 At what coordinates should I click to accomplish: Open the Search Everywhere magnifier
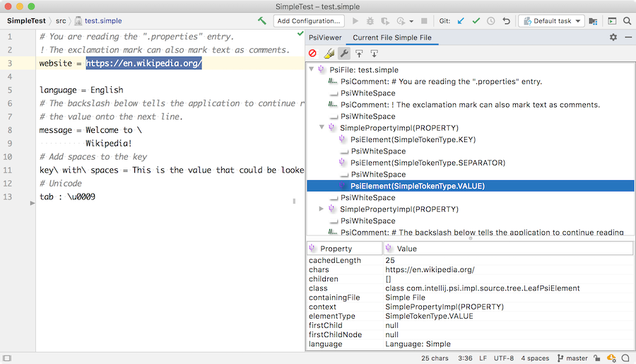pyautogui.click(x=626, y=21)
